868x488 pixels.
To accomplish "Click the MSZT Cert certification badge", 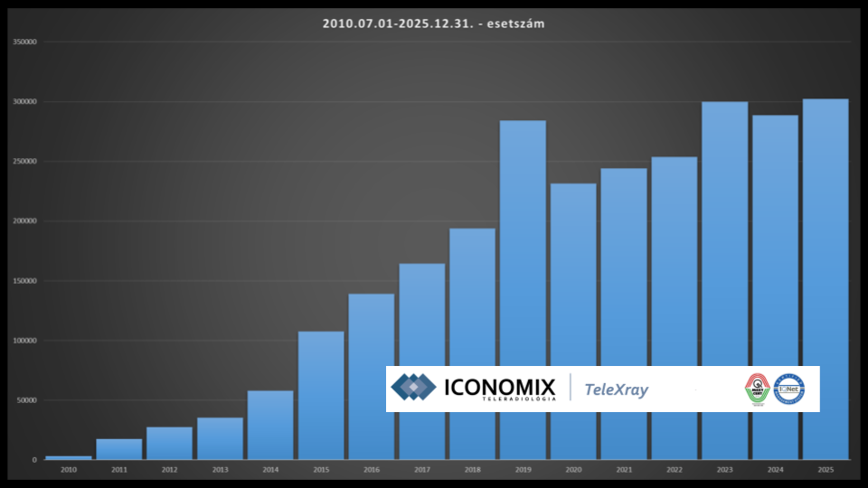I will tap(757, 389).
